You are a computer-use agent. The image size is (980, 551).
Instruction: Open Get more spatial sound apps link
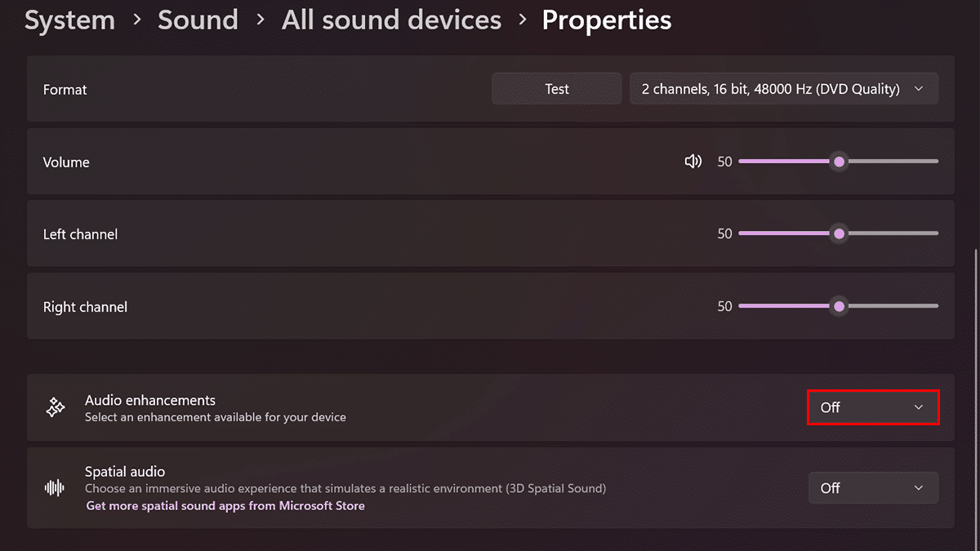tap(225, 506)
